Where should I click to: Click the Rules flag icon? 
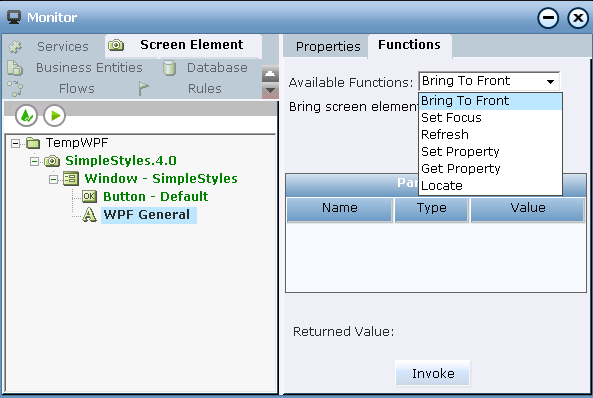point(143,89)
